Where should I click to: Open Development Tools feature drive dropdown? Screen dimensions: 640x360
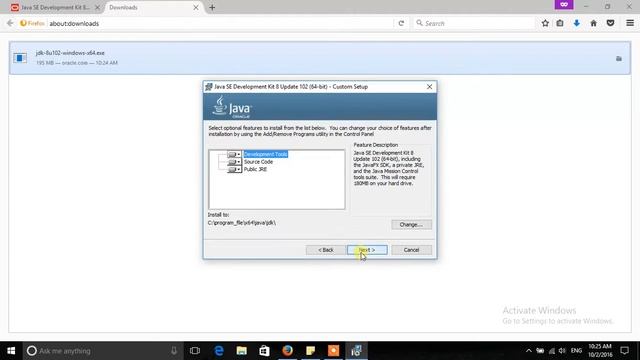tap(234, 154)
